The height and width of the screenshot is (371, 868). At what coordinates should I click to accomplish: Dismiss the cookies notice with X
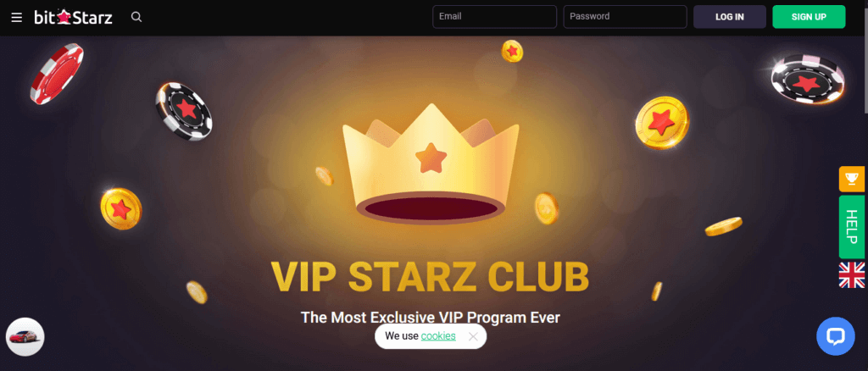tap(473, 336)
